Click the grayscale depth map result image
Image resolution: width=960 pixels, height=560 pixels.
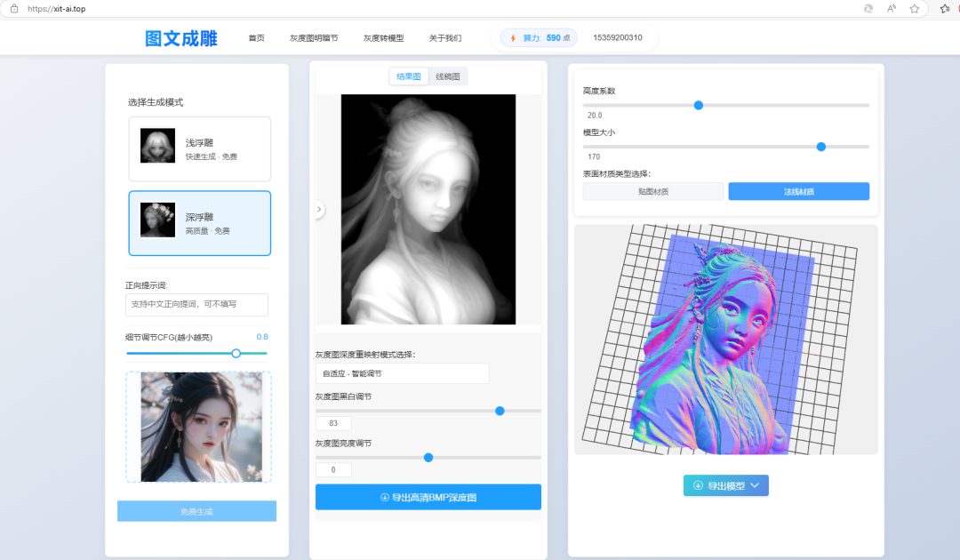[x=428, y=209]
